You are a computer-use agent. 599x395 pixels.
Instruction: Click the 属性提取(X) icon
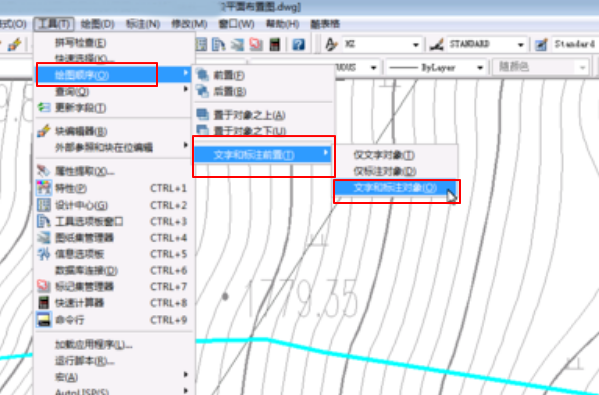point(44,171)
